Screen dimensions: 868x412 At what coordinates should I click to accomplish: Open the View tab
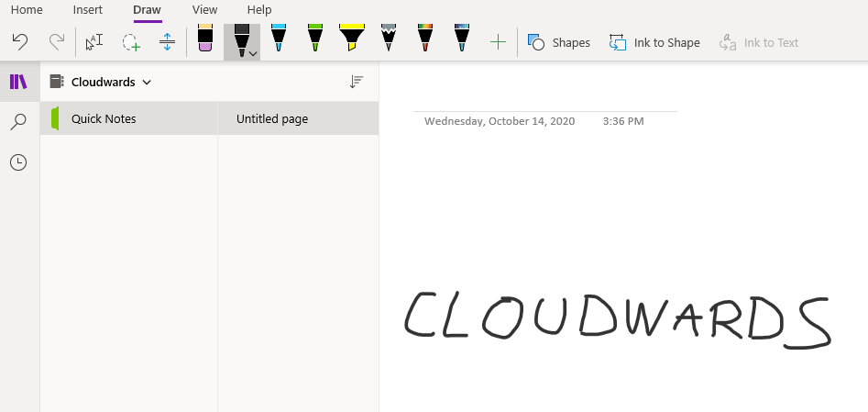(204, 10)
